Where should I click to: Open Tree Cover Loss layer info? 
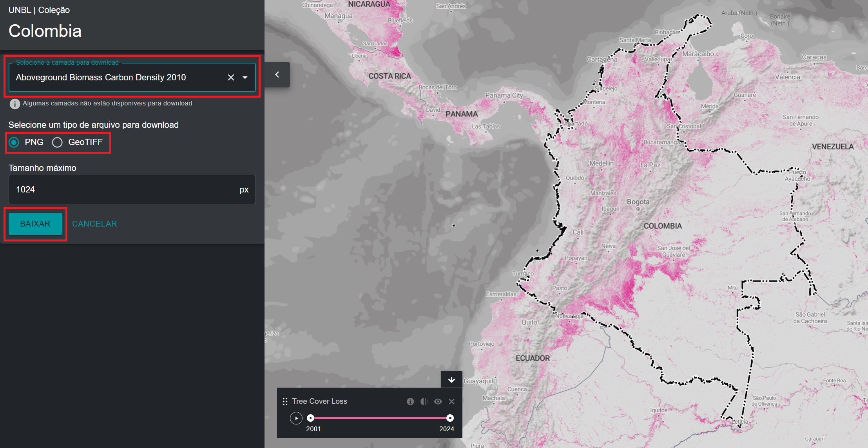pos(410,401)
